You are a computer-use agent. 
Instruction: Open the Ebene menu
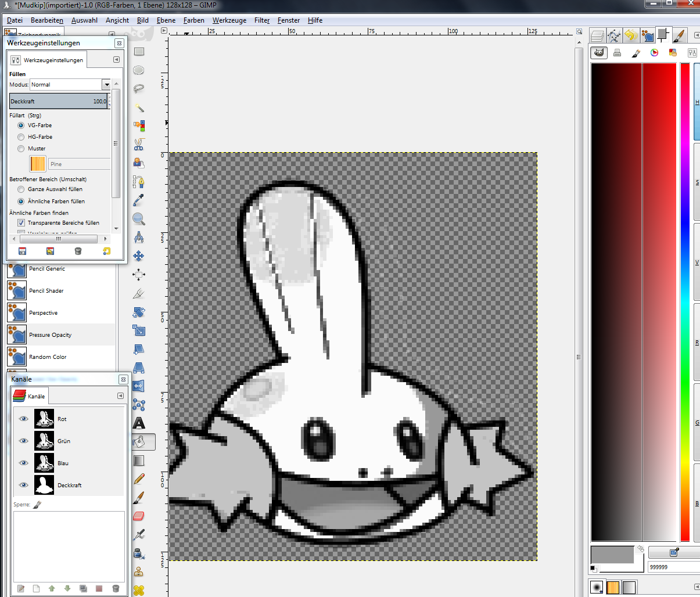pyautogui.click(x=166, y=20)
